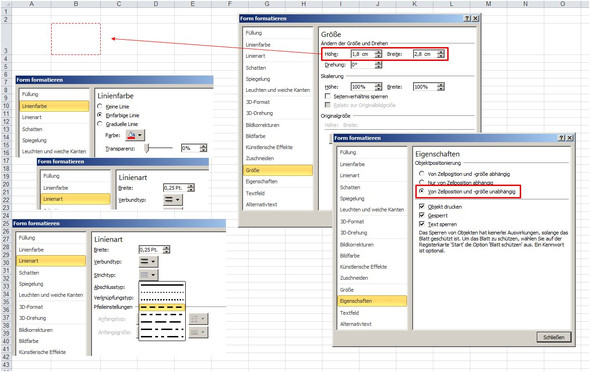Choose the Graduelle Linie radio option
The height and width of the screenshot is (372, 590).
pos(100,123)
